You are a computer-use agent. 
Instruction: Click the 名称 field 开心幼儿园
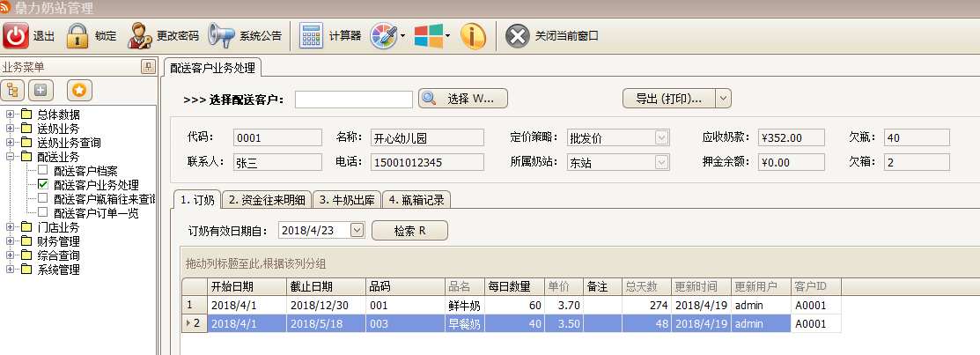tap(427, 137)
